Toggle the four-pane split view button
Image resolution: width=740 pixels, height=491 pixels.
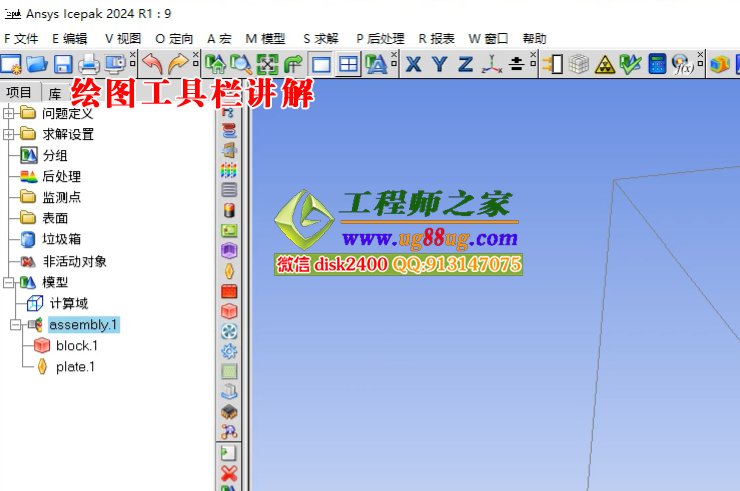348,65
